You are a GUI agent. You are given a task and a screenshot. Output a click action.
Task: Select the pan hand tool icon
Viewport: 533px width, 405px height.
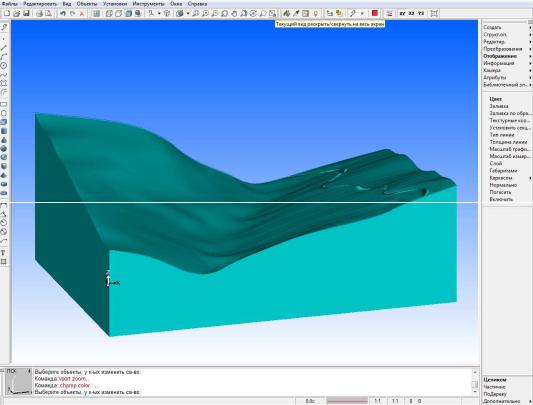click(234, 14)
